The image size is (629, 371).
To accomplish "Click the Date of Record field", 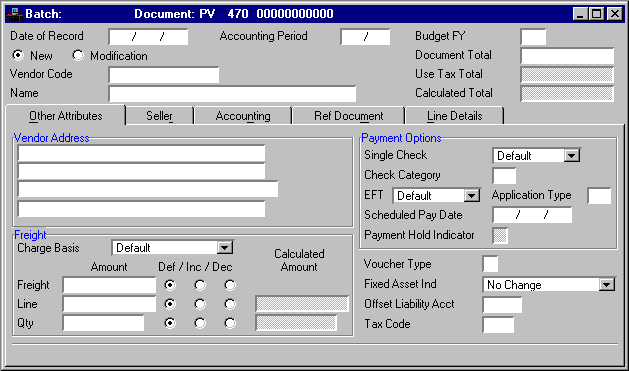I will (x=148, y=37).
